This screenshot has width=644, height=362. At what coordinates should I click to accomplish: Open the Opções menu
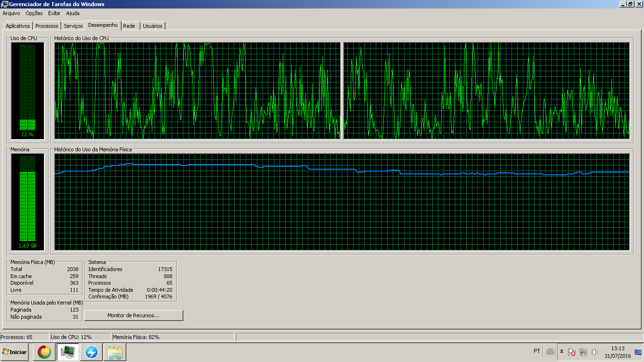tap(34, 13)
